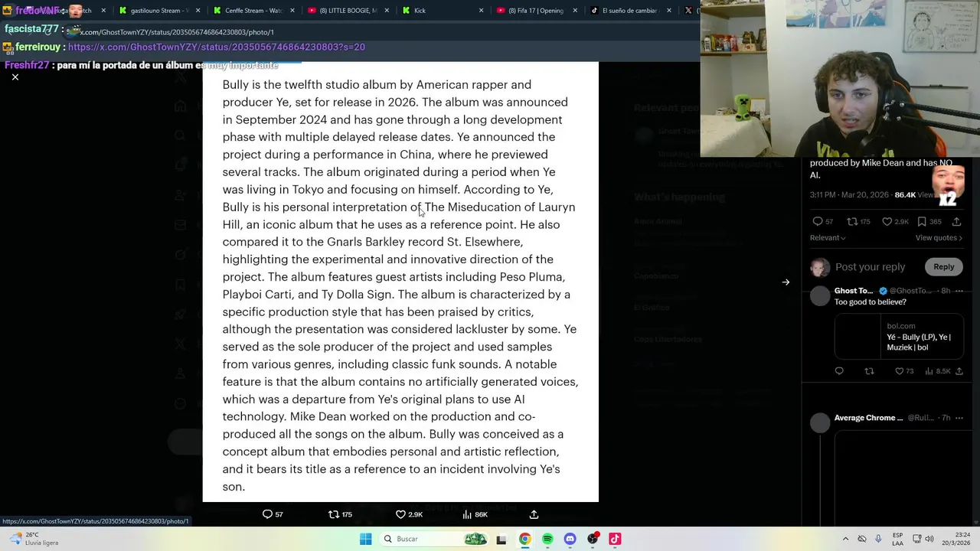Toggle like heart showing 2.9K in sidebar

tap(895, 221)
